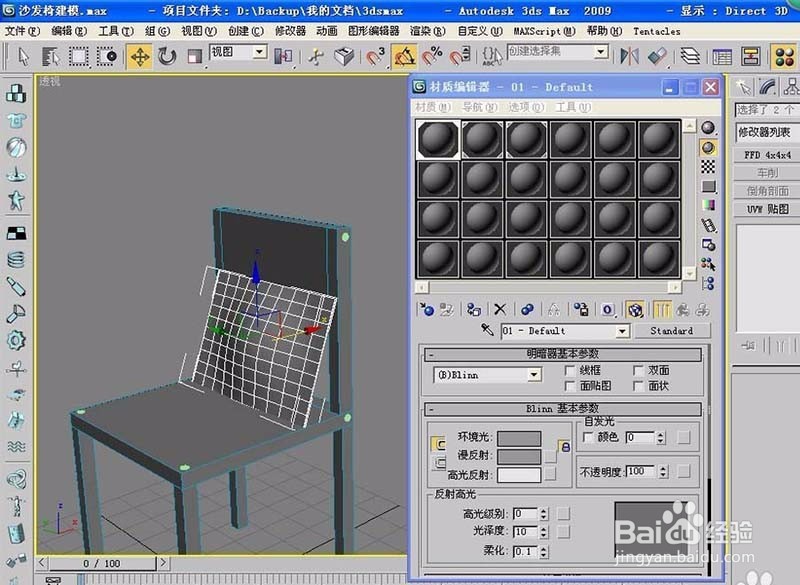Click the Get Material icon in Material Editor
This screenshot has width=800, height=585.
click(x=428, y=309)
